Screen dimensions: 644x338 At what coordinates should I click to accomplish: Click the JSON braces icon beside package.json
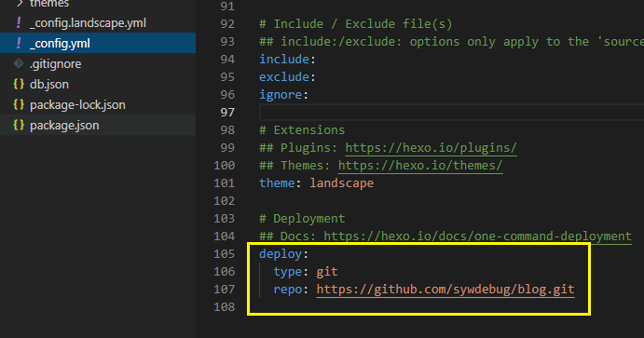coord(19,125)
